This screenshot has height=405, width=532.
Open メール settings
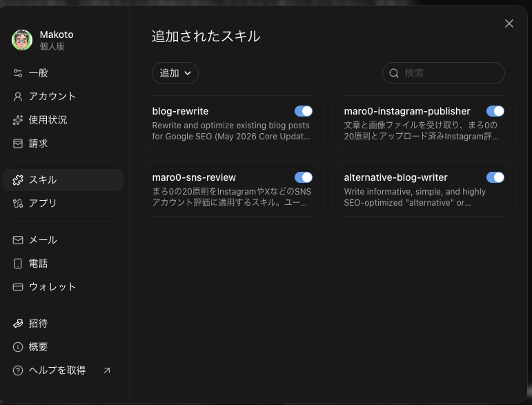click(63, 240)
